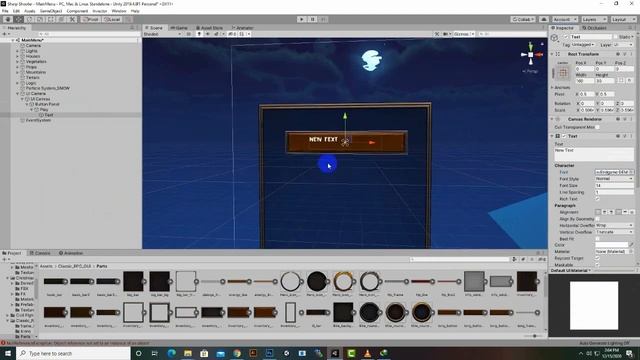This screenshot has width=640, height=360.
Task: Toggle Cull Transparent Mesh checkbox
Action: (x=598, y=127)
